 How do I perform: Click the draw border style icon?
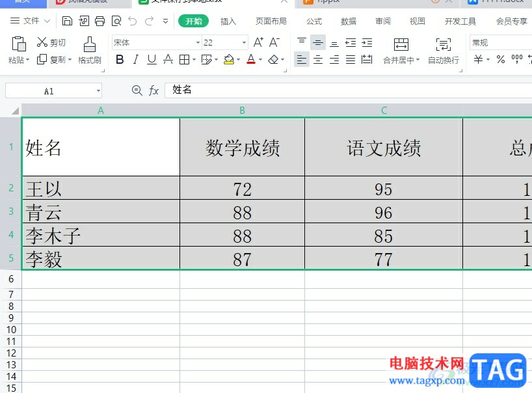[x=207, y=60]
